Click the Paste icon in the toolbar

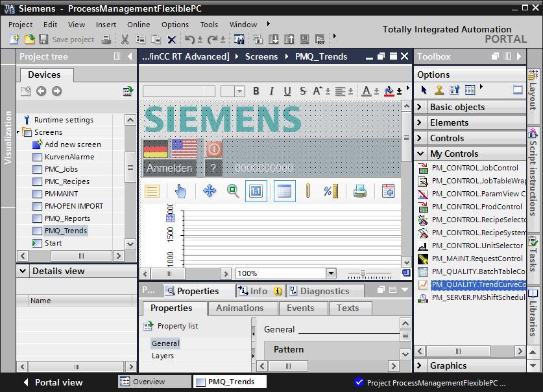point(156,40)
